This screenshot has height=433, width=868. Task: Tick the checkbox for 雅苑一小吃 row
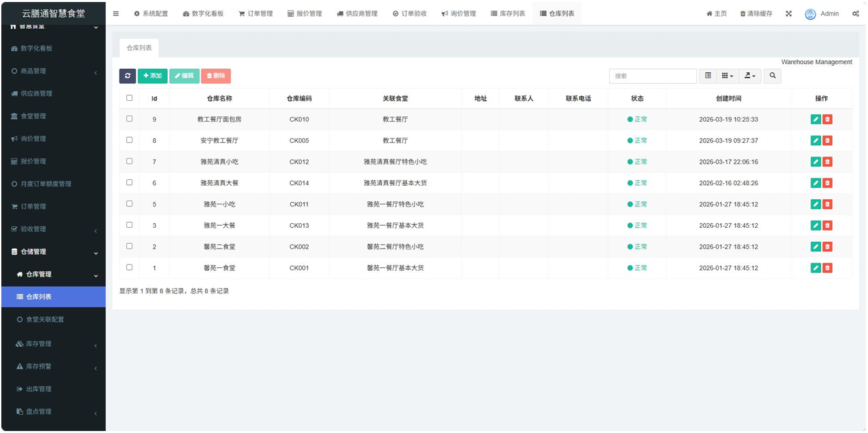pyautogui.click(x=129, y=204)
